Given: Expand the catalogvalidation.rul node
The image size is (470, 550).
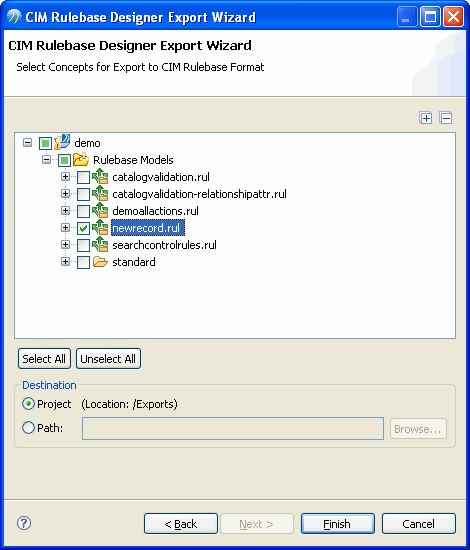Looking at the screenshot, I should (x=65, y=176).
